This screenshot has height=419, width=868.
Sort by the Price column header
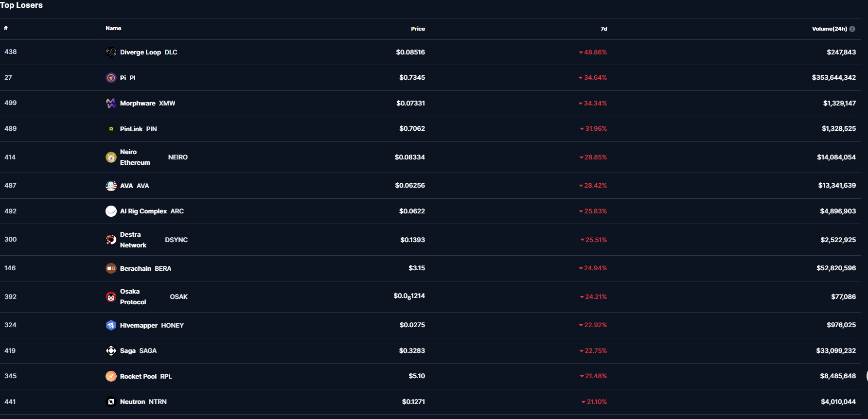[x=418, y=29]
